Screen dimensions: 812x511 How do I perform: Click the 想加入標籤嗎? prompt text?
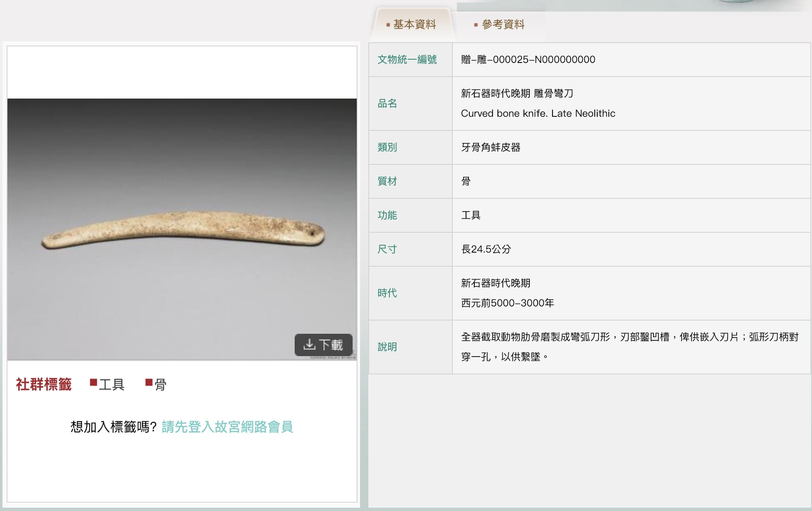tap(113, 427)
